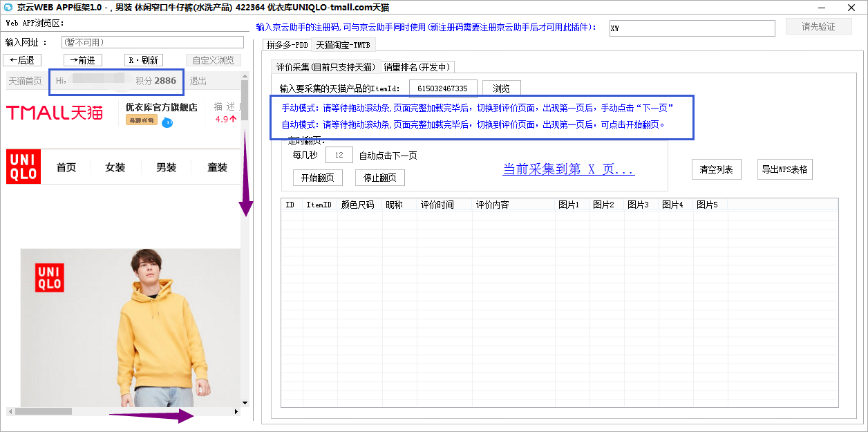This screenshot has width=868, height=432.
Task: Click the R·刷新 refresh button
Action: 144,60
